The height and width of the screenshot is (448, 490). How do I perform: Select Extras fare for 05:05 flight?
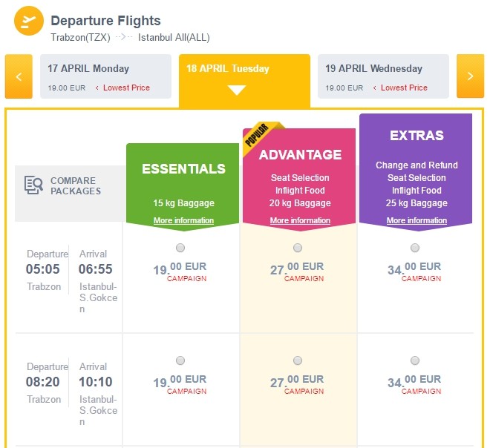[x=415, y=248]
